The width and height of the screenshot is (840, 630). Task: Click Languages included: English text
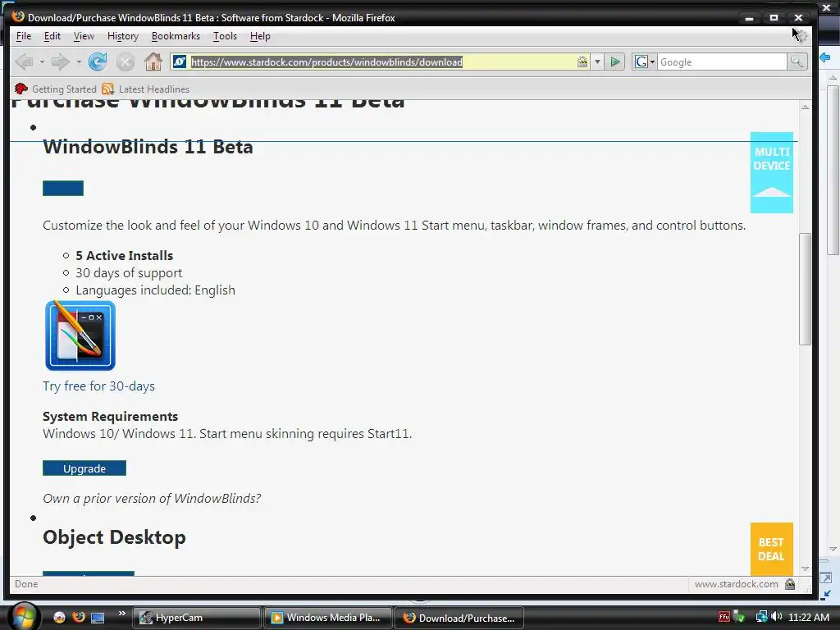(155, 290)
